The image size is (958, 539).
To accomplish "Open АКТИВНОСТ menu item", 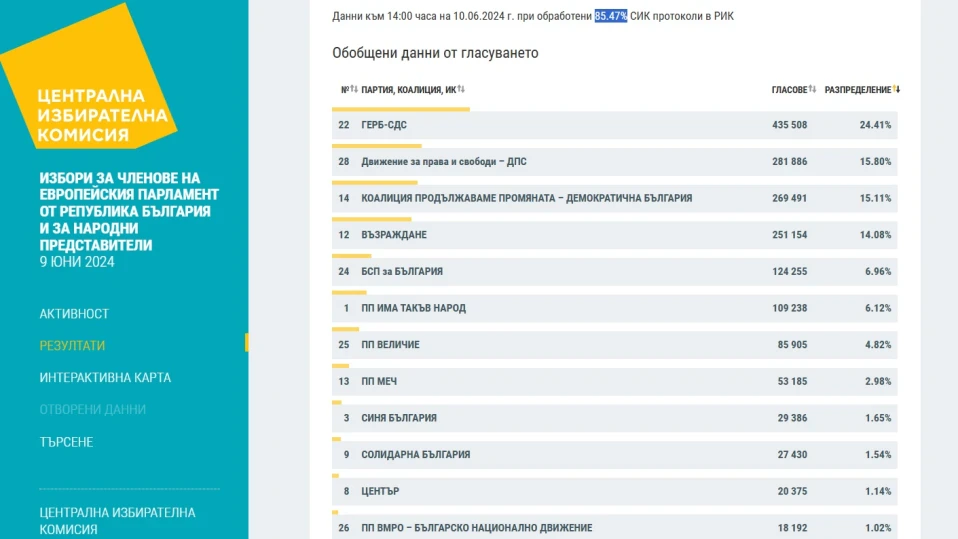I will 74,314.
